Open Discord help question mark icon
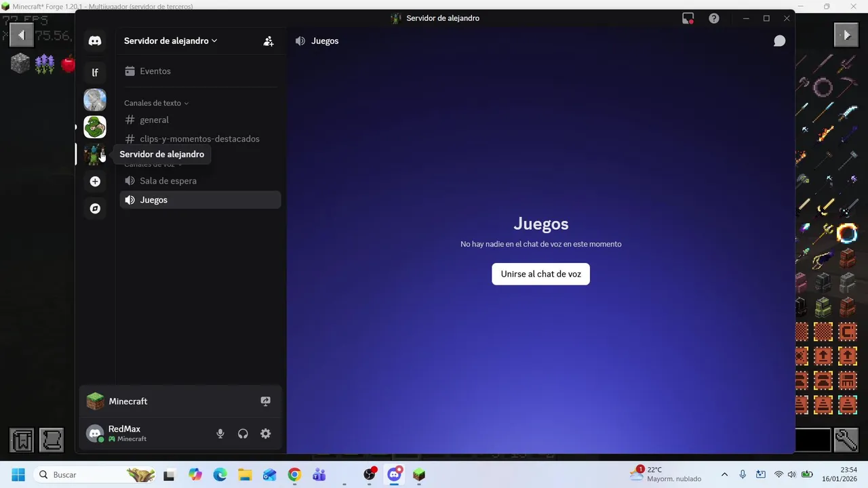Image resolution: width=868 pixels, height=488 pixels. tap(714, 18)
